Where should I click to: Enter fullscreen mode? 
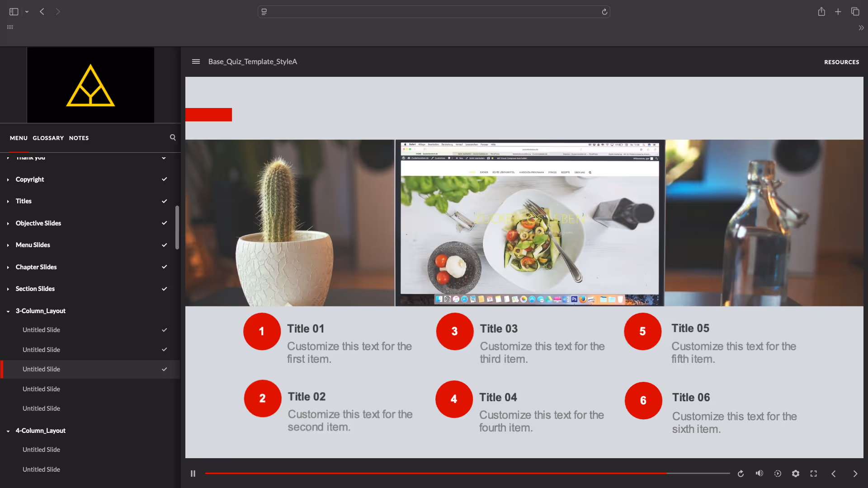(x=814, y=474)
